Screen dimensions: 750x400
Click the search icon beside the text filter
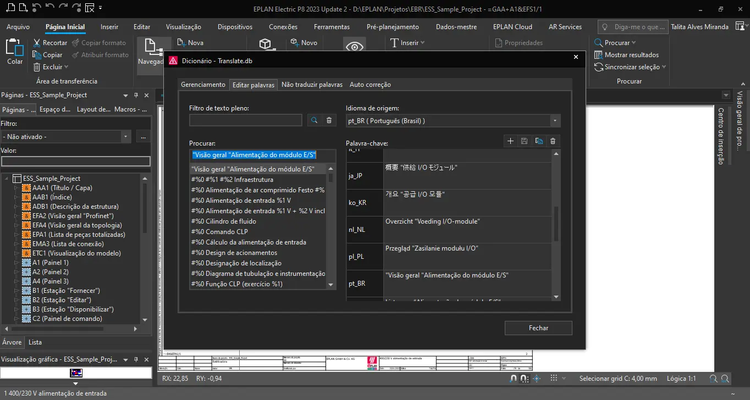pyautogui.click(x=313, y=120)
